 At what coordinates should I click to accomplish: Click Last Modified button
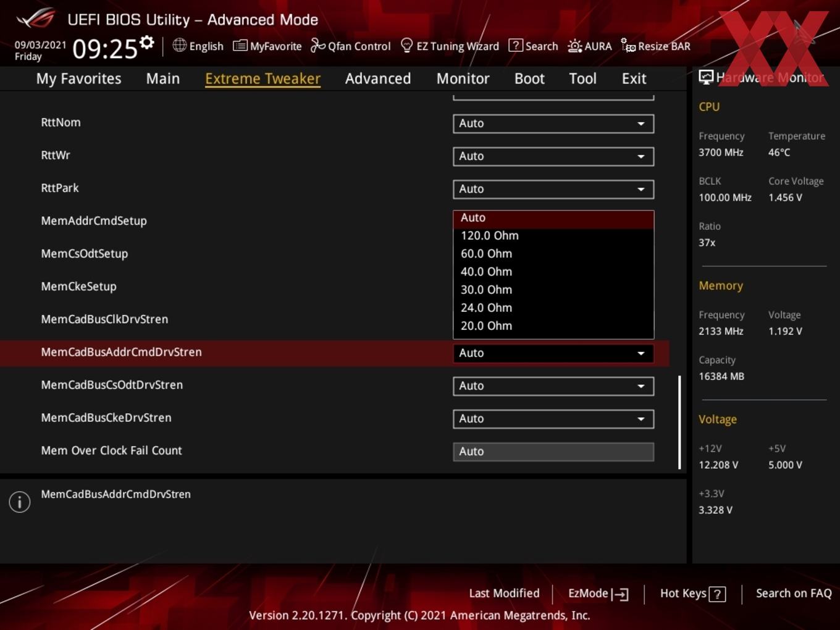point(504,594)
